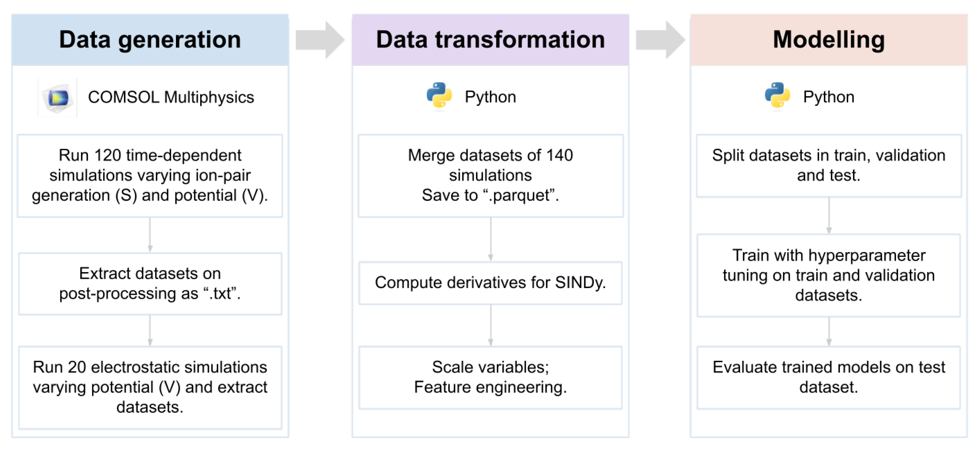
Task: Click the 'Split datasets in train, validation' box
Action: tap(828, 165)
